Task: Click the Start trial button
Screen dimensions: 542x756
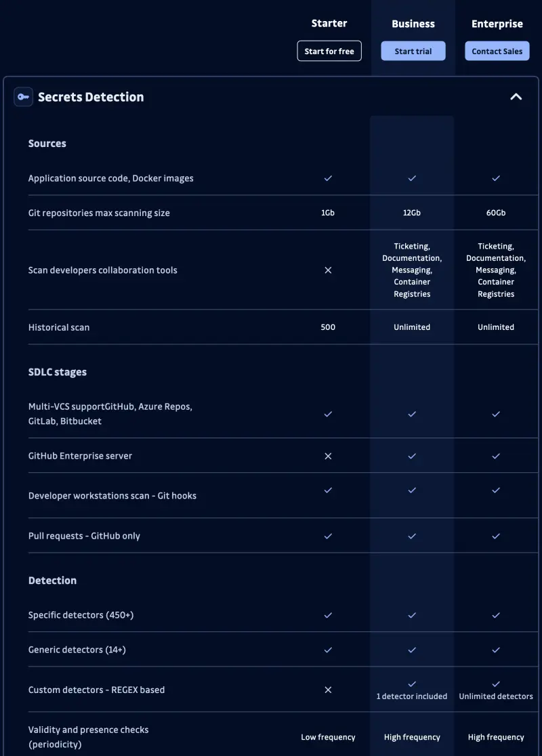Action: tap(413, 51)
